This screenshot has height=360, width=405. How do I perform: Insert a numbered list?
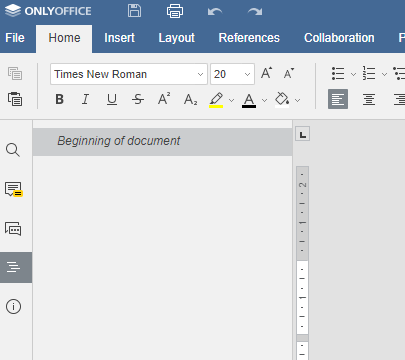click(369, 73)
